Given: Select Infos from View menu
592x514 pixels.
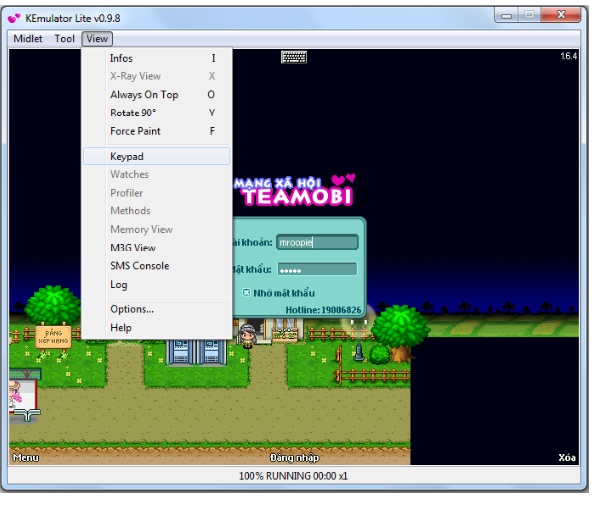Looking at the screenshot, I should [156, 58].
